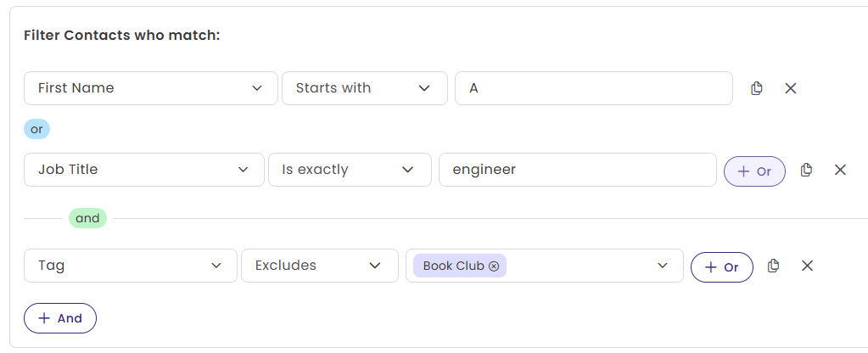This screenshot has height=353, width=868.
Task: Toggle the green and connector badge
Action: tap(87, 218)
